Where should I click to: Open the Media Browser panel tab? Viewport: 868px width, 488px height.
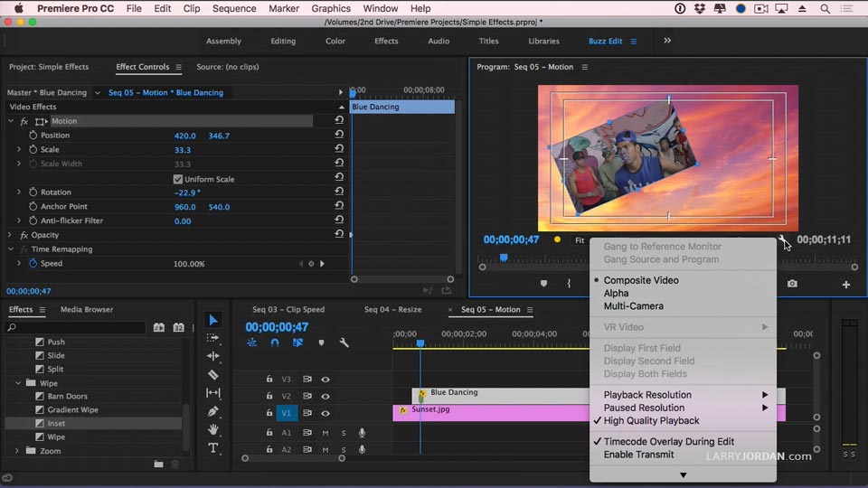[87, 310]
